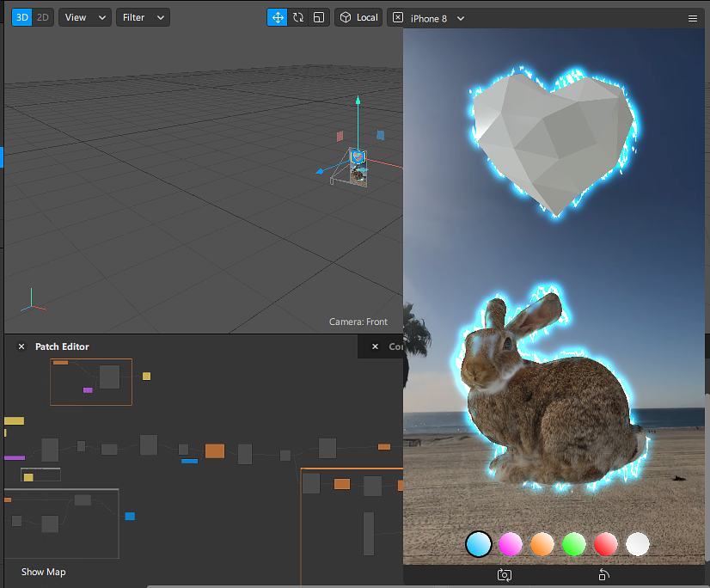Close the Patch Editor panel
Image resolution: width=710 pixels, height=588 pixels.
21,346
